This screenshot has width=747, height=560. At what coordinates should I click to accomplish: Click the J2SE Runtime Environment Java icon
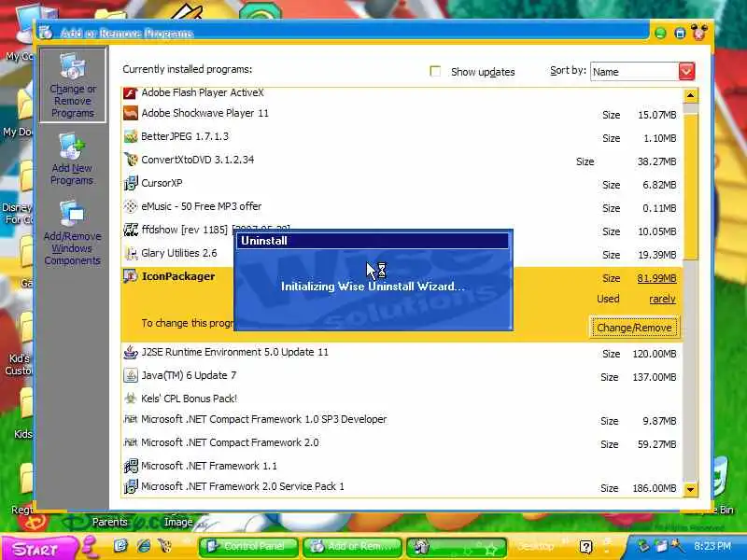131,353
